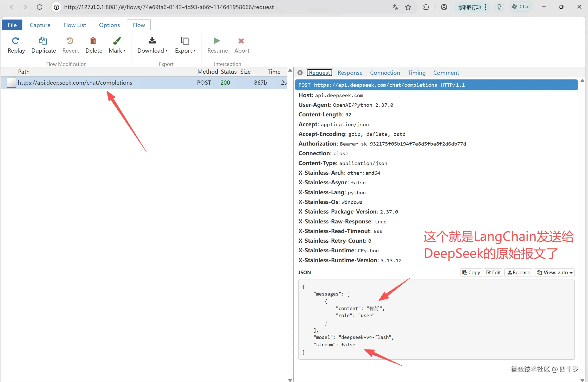The width and height of the screenshot is (588, 382).
Task: Open the File menu
Action: tap(12, 25)
